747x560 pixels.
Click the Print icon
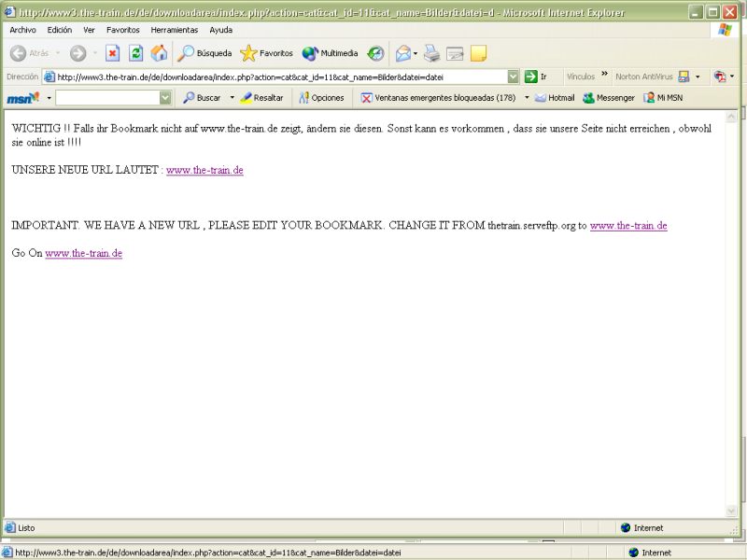431,53
